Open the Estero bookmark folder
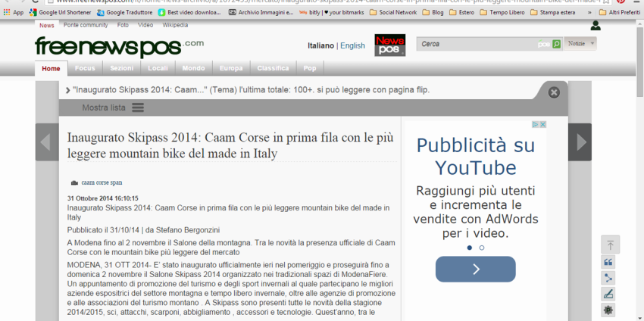 click(461, 12)
